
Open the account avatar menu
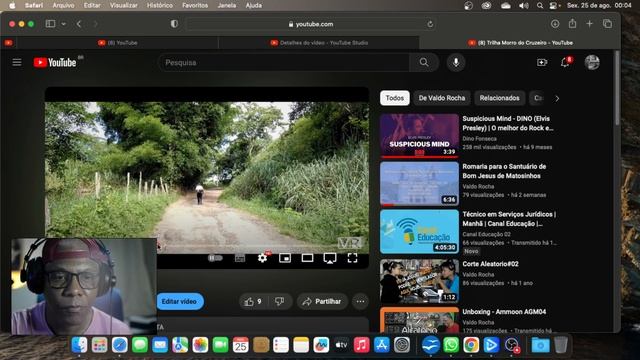(592, 62)
